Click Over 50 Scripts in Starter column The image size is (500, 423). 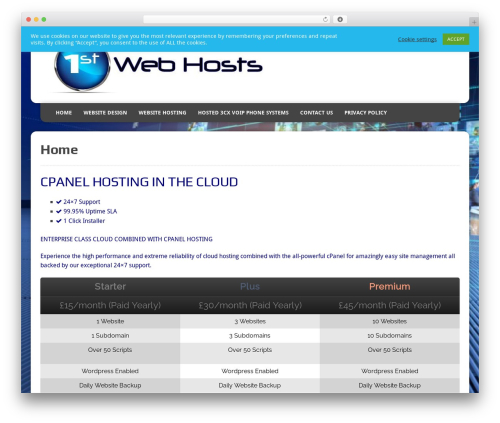coord(110,350)
